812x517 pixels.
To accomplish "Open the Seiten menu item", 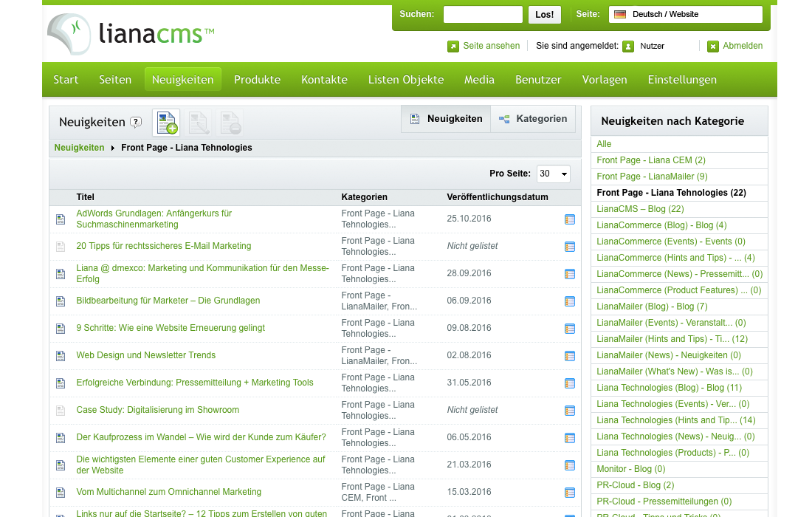I will point(115,80).
